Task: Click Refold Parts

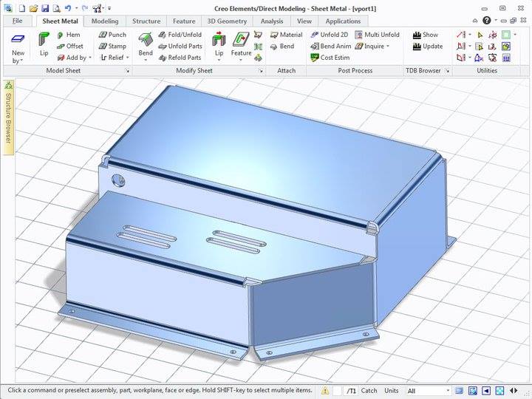Action: [x=180, y=58]
